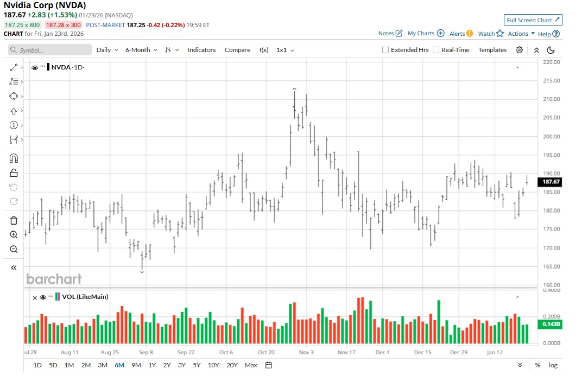Toggle the lock drawings padlock
This screenshot has width=588, height=376.
click(x=14, y=173)
